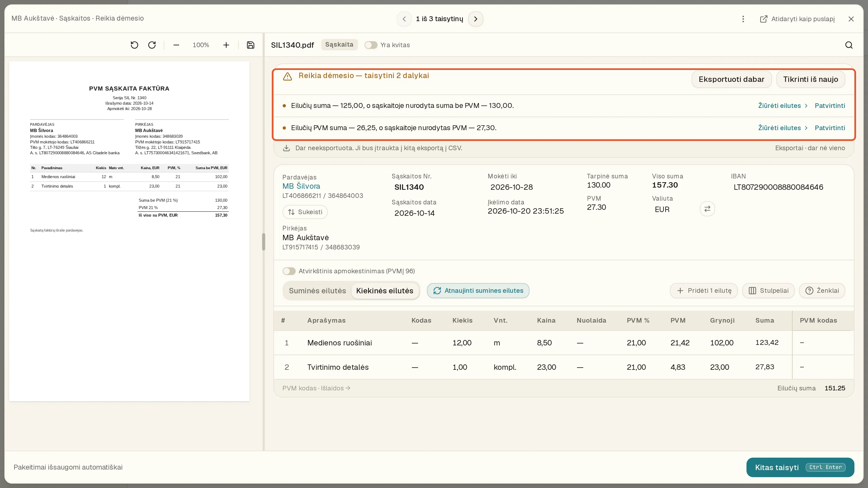Open the three-dot more options menu
This screenshot has width=868, height=488.
point(743,19)
